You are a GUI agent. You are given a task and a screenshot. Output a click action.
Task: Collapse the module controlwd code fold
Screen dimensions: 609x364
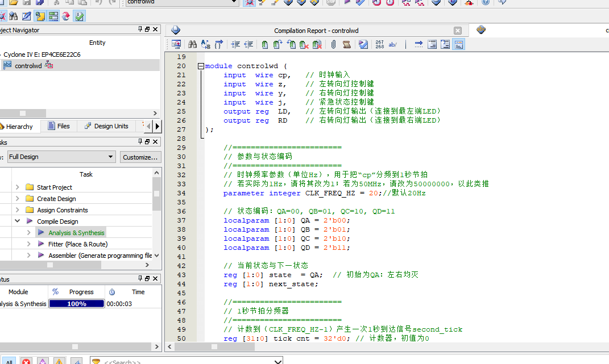coord(201,66)
